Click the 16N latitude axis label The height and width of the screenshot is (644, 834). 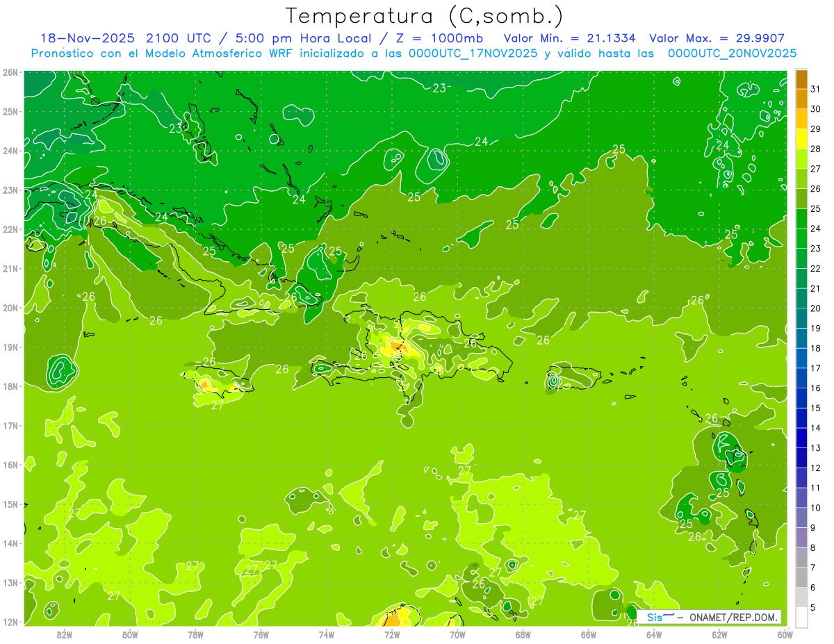click(10, 465)
